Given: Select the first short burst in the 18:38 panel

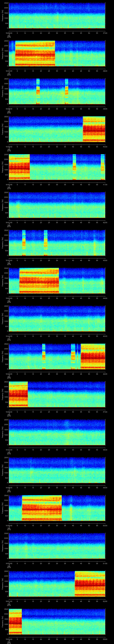Looking at the screenshot, I should click(38, 91).
